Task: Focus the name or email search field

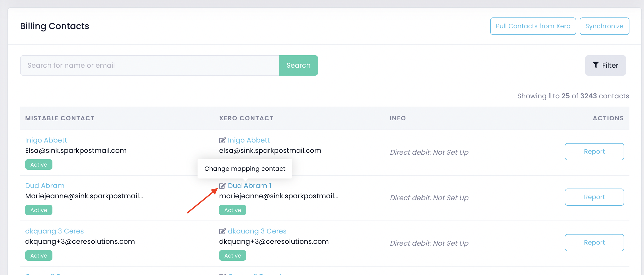Action: pyautogui.click(x=150, y=65)
